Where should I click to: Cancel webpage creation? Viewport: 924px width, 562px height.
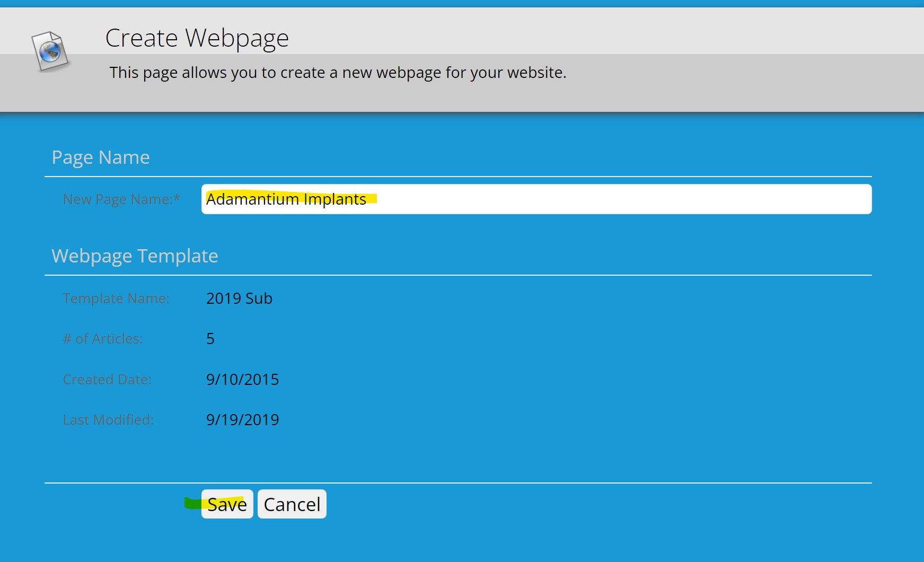click(292, 504)
